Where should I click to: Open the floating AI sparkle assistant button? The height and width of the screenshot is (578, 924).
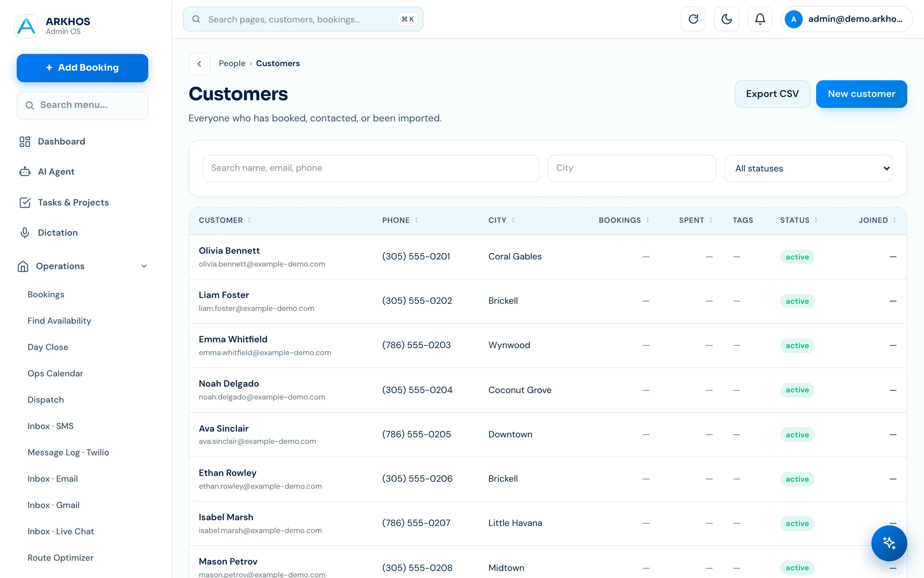tap(889, 543)
